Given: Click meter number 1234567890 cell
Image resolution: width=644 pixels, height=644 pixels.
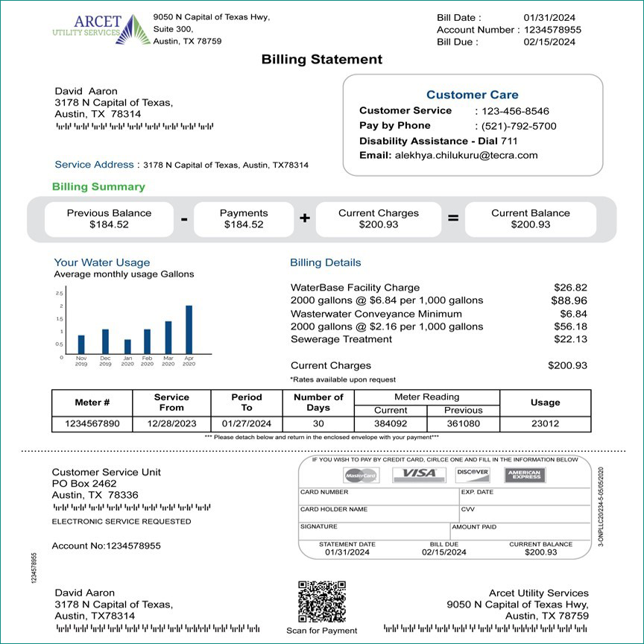Looking at the screenshot, I should pyautogui.click(x=92, y=423).
